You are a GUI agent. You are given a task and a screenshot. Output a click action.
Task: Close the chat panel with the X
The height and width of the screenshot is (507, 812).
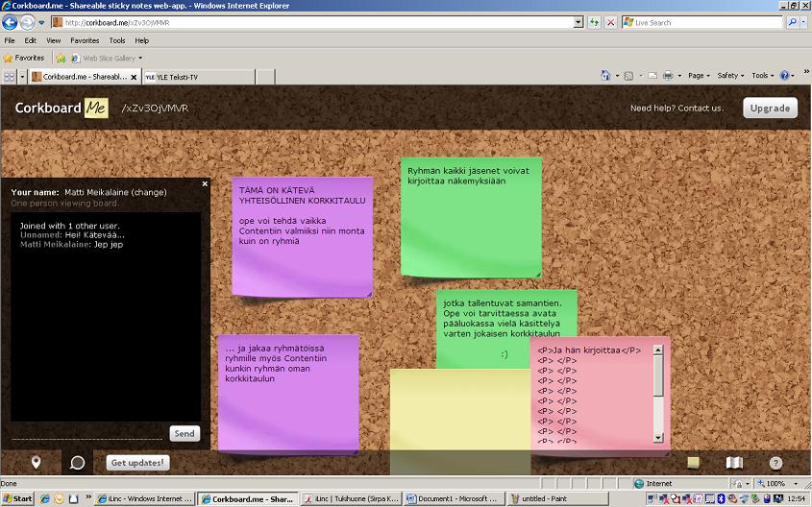tap(205, 183)
